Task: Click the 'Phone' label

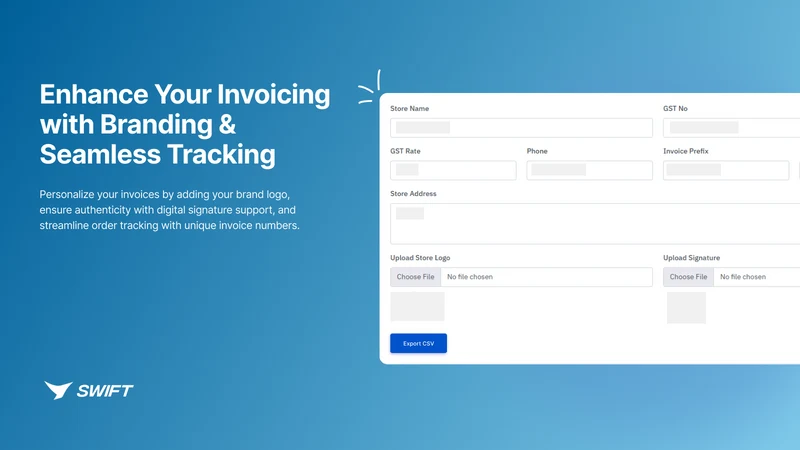Action: pyautogui.click(x=537, y=151)
